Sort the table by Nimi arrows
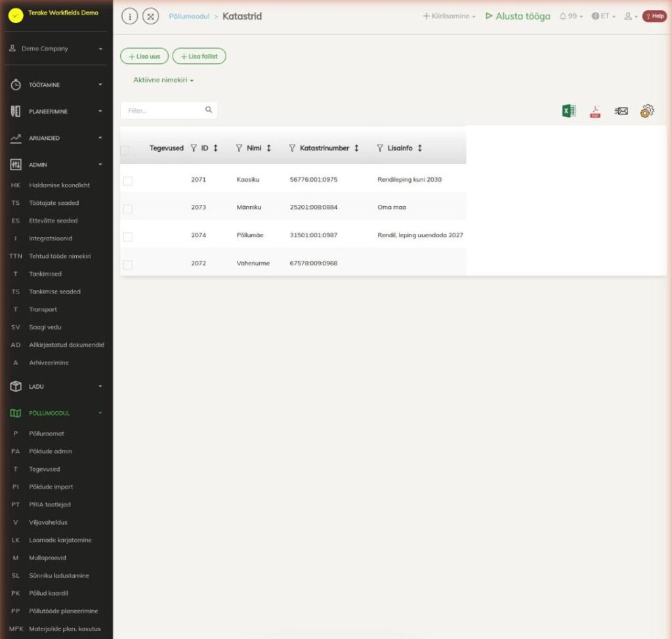 [x=268, y=148]
